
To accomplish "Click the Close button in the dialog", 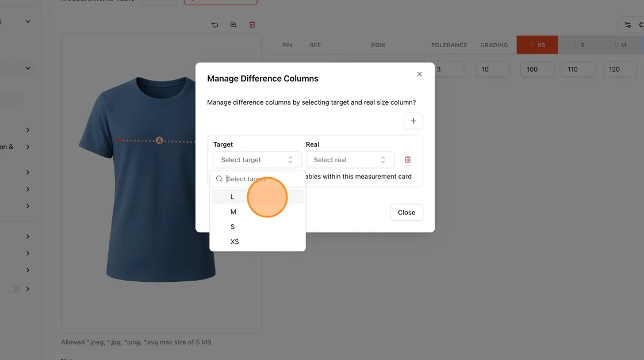I will point(406,212).
